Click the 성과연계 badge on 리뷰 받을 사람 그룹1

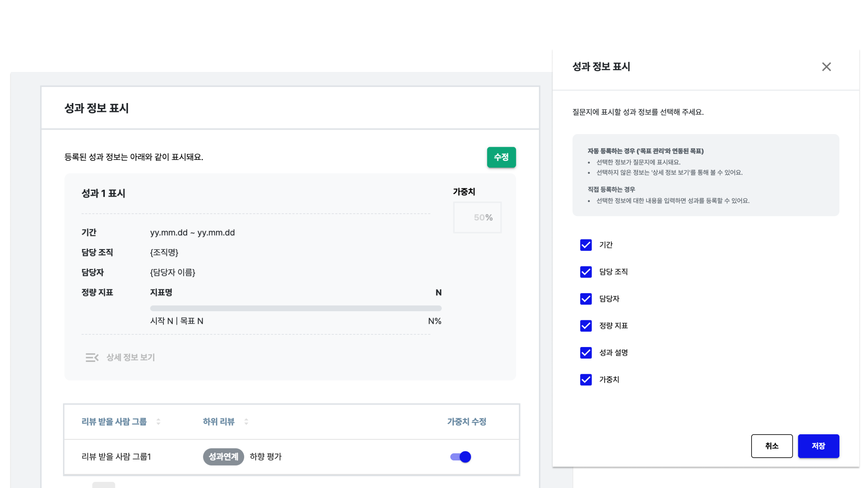point(224,457)
